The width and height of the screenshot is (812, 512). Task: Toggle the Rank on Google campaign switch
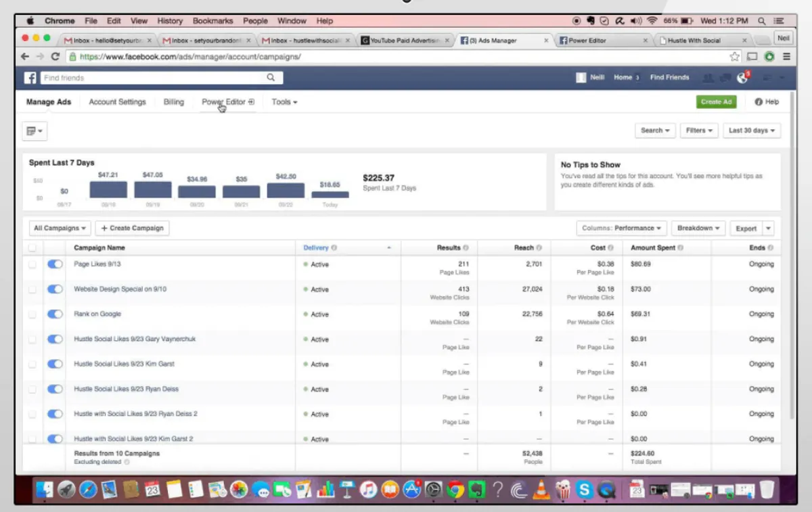[55, 314]
